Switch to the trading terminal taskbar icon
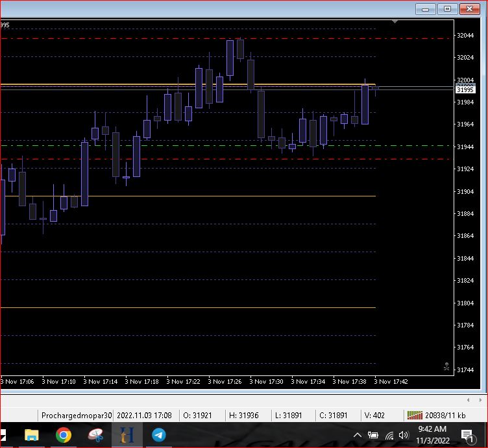The width and height of the screenshot is (488, 448). [127, 435]
